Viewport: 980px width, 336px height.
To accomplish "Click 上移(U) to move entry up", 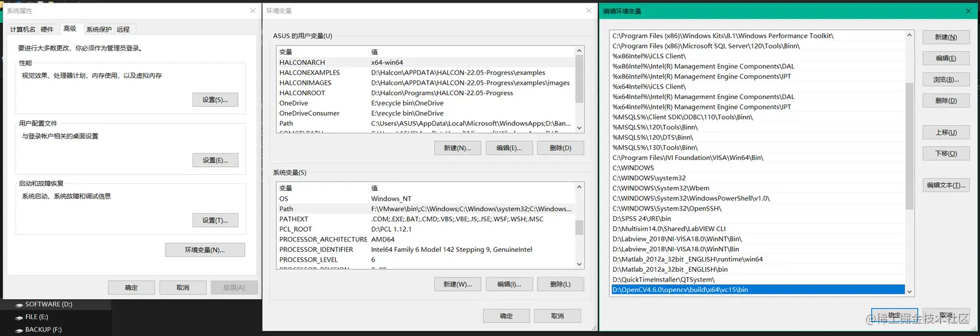I will coord(946,132).
